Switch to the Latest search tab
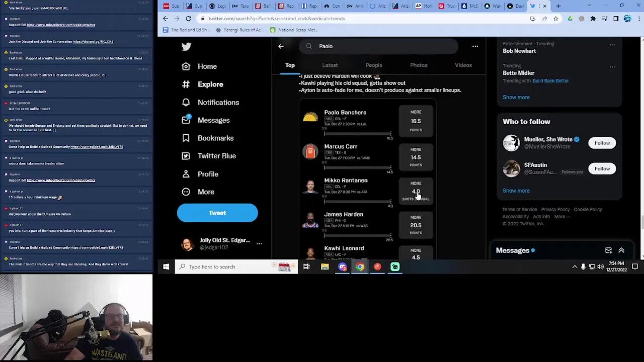The image size is (644, 362). click(330, 65)
